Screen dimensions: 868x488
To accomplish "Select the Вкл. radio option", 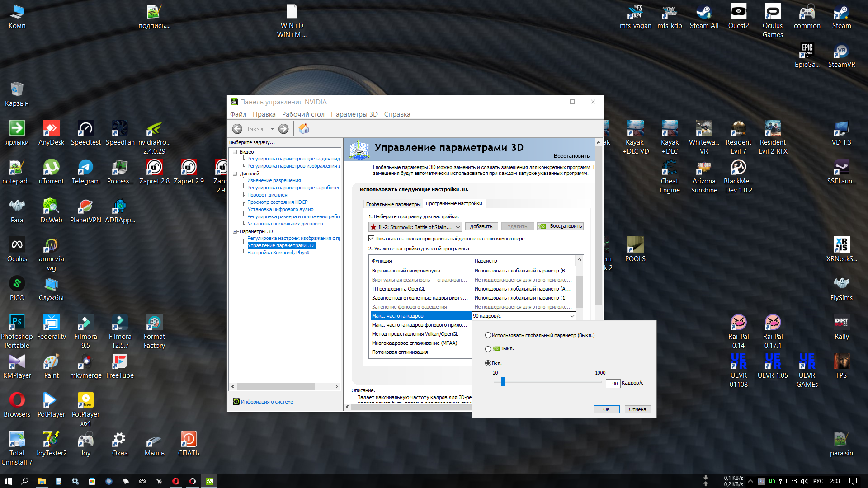I will (488, 363).
